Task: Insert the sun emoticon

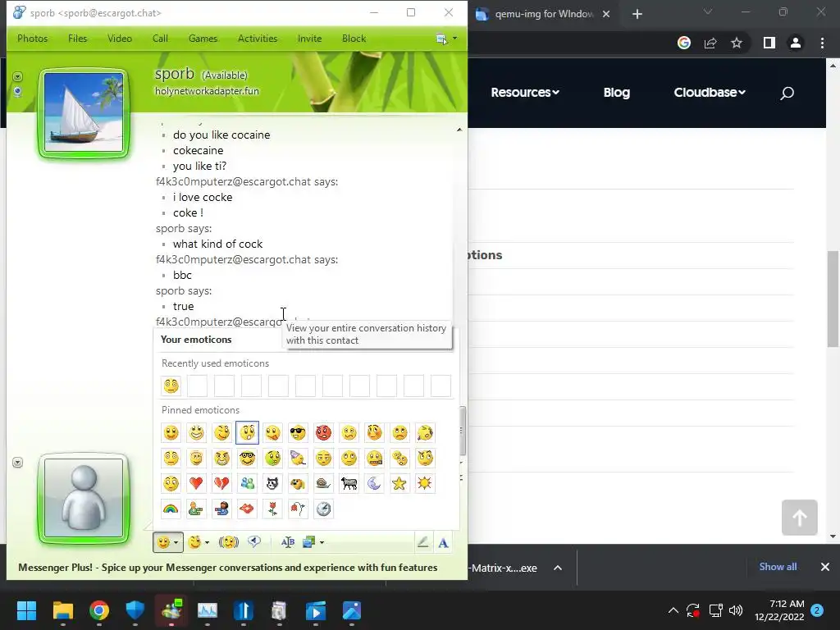Action: [x=425, y=483]
